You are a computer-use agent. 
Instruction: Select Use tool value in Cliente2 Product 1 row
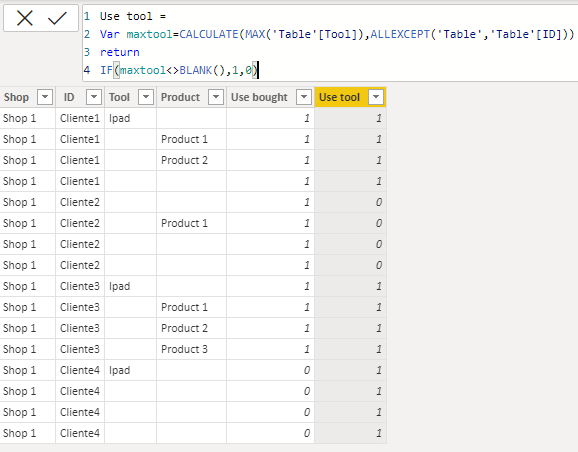pyautogui.click(x=351, y=223)
